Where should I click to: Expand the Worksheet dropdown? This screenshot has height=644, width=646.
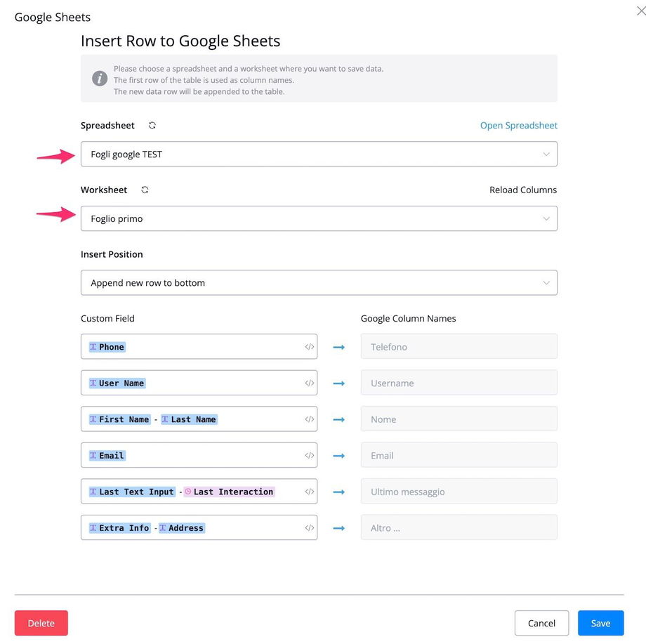point(319,219)
